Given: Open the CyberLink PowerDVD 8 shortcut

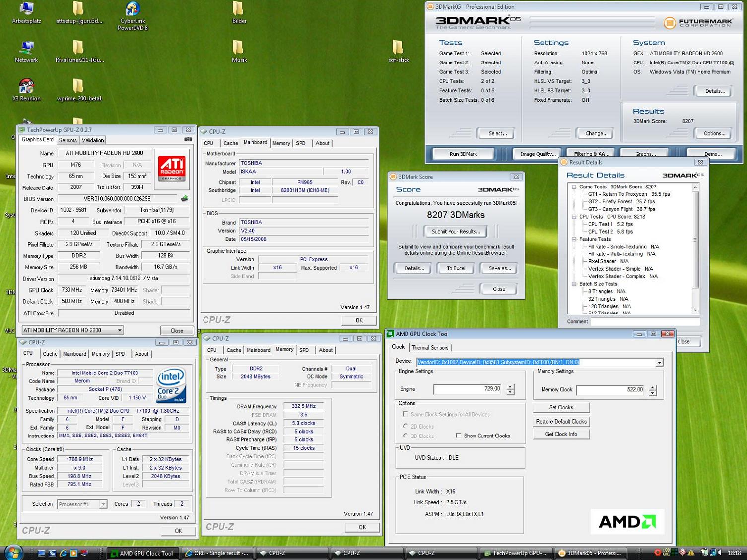Looking at the screenshot, I should [x=133, y=16].
